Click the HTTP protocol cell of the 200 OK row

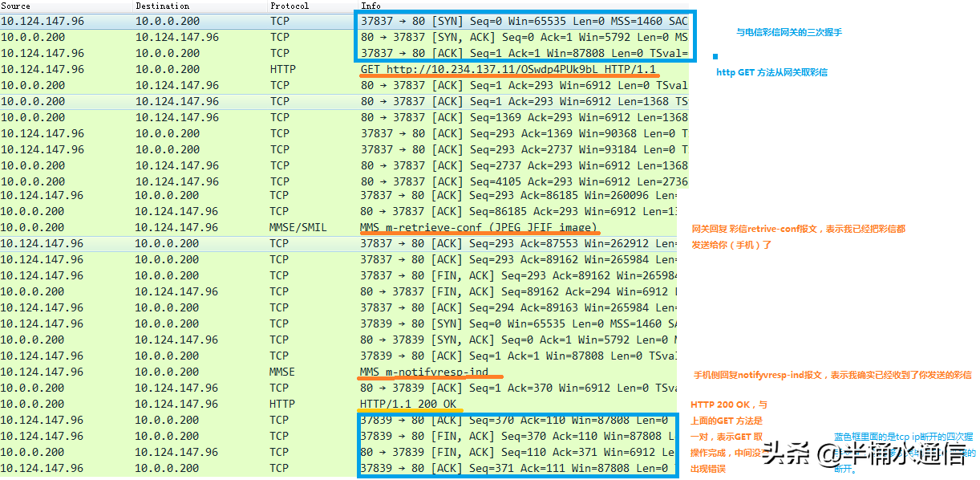283,404
